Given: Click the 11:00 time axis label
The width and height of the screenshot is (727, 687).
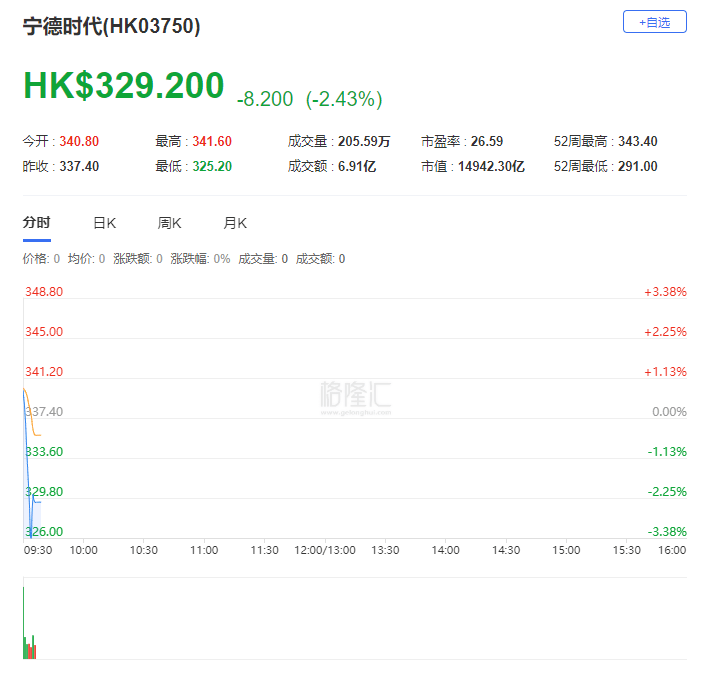Looking at the screenshot, I should 204,550.
